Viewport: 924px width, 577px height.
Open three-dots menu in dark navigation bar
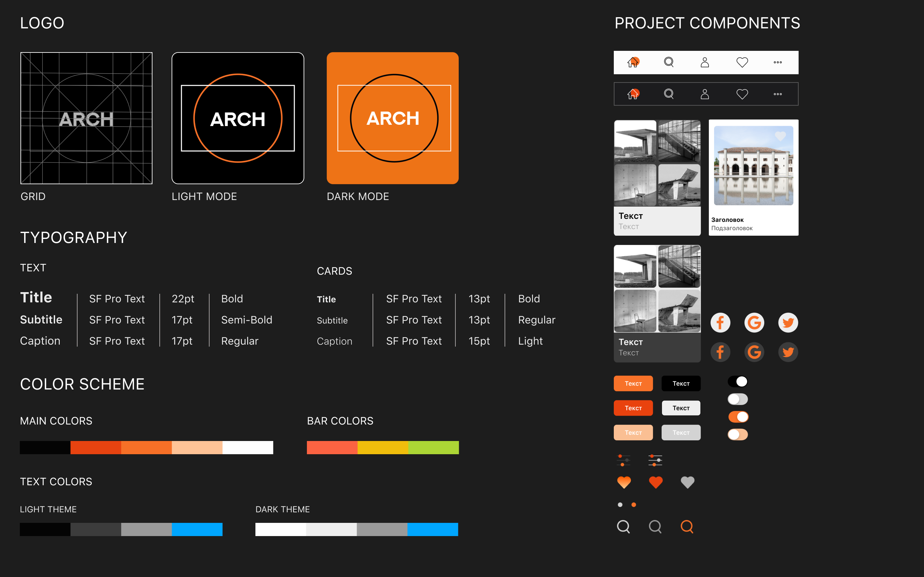point(777,94)
